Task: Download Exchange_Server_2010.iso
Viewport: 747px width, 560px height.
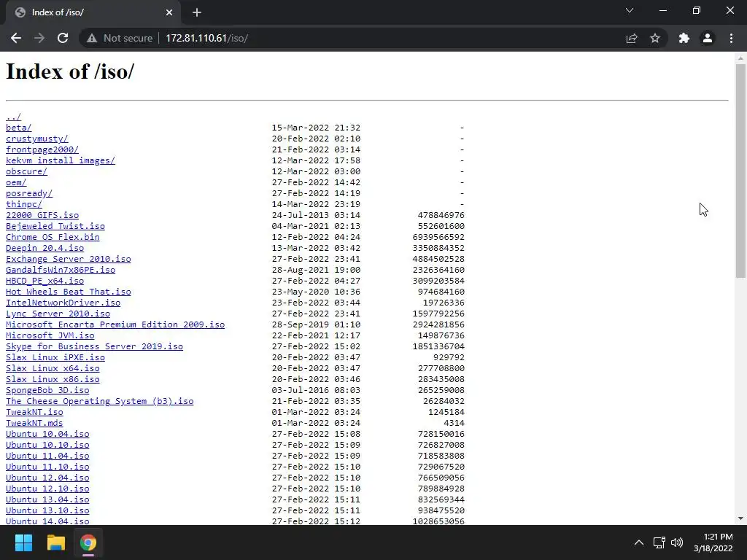Action: (x=69, y=259)
